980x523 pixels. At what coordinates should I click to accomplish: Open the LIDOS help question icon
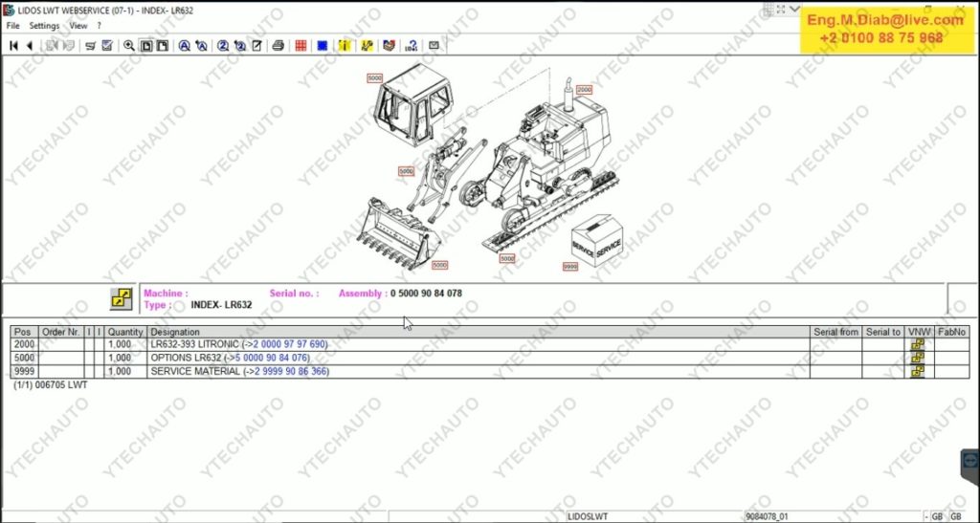coord(412,46)
